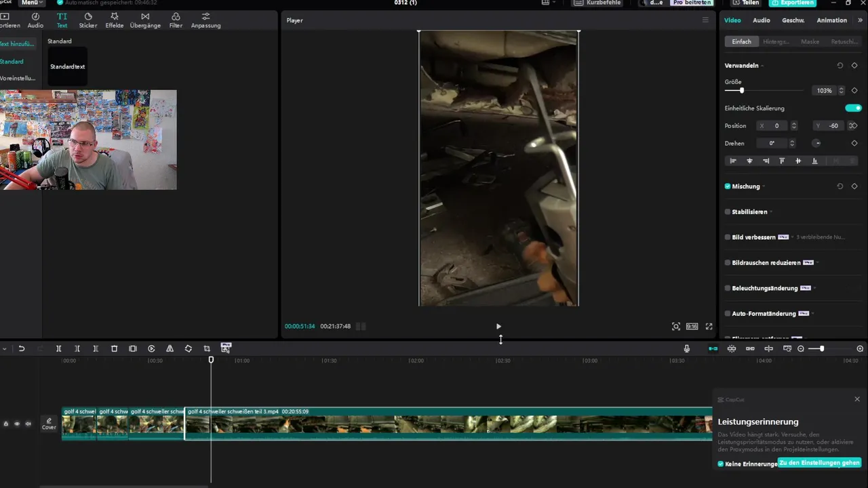Add a keyframe for Größe
This screenshot has width=868, height=488.
click(x=854, y=90)
